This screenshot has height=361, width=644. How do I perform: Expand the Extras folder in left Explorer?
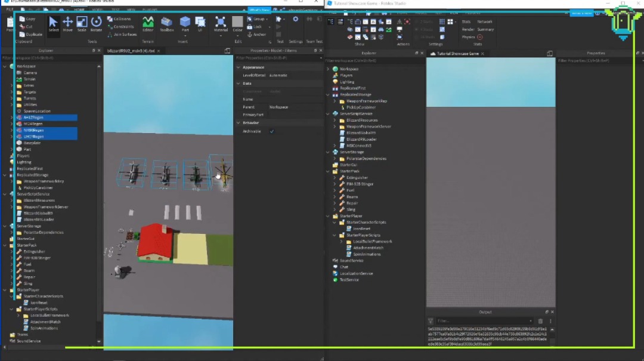point(11,85)
